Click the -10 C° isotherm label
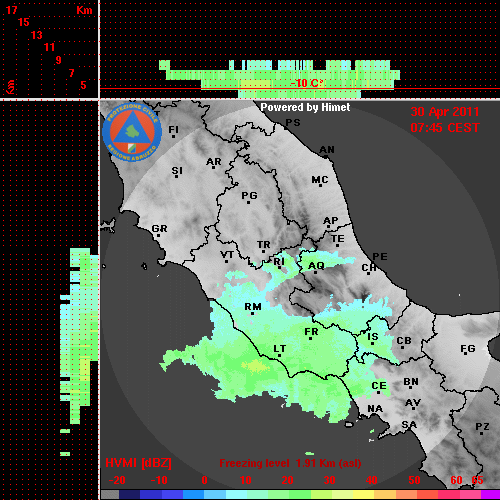500x500 pixels. coord(307,83)
